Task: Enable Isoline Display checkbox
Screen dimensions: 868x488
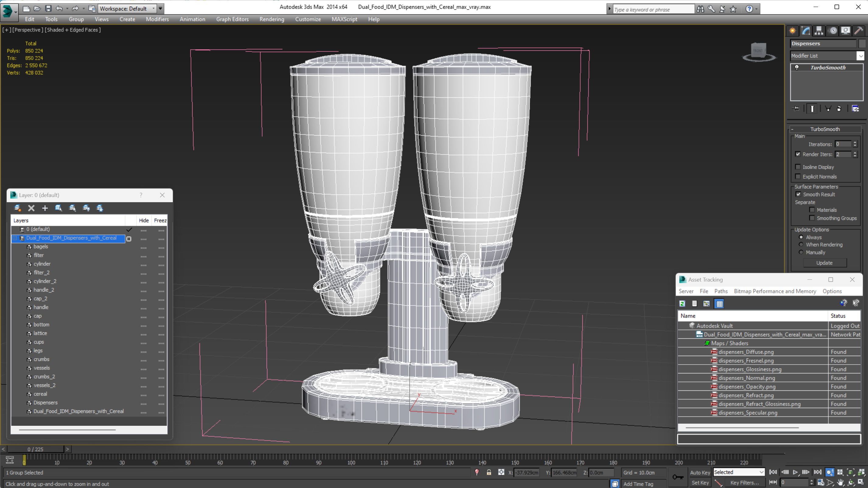Action: click(x=798, y=167)
